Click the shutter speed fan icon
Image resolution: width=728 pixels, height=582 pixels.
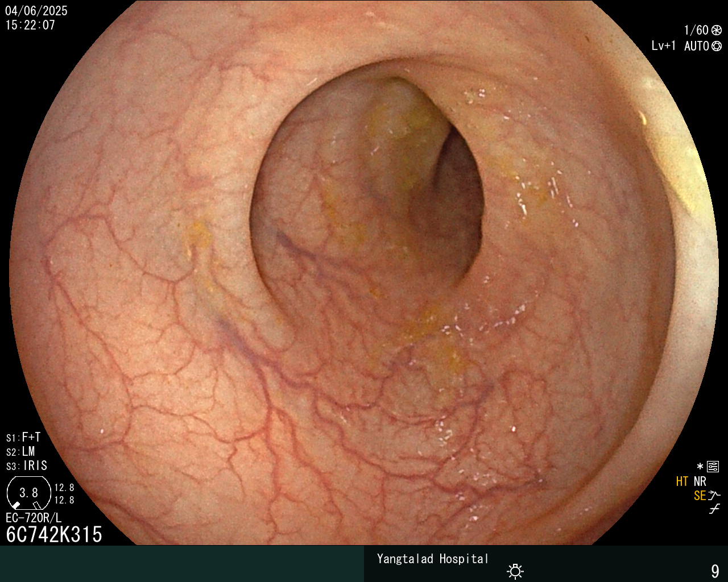point(717,30)
